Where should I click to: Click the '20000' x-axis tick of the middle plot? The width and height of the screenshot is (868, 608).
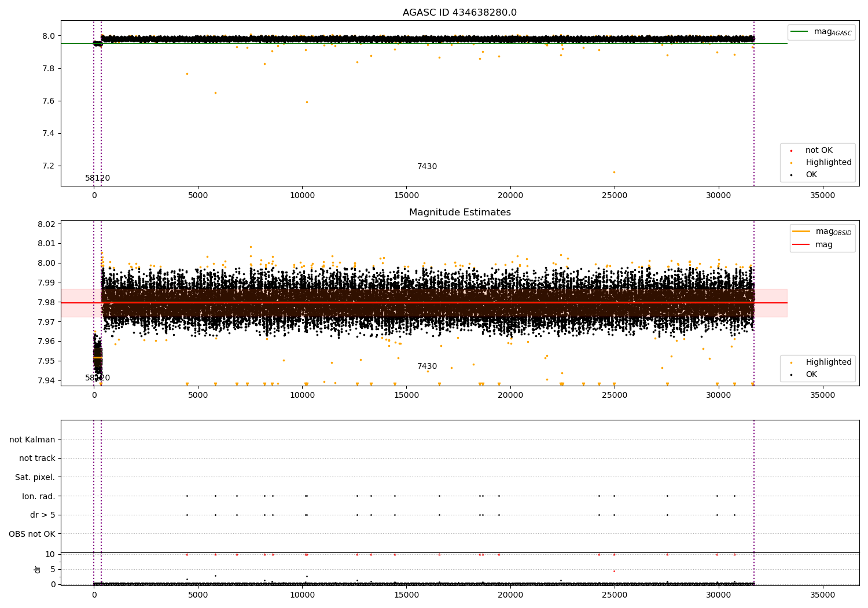[510, 395]
